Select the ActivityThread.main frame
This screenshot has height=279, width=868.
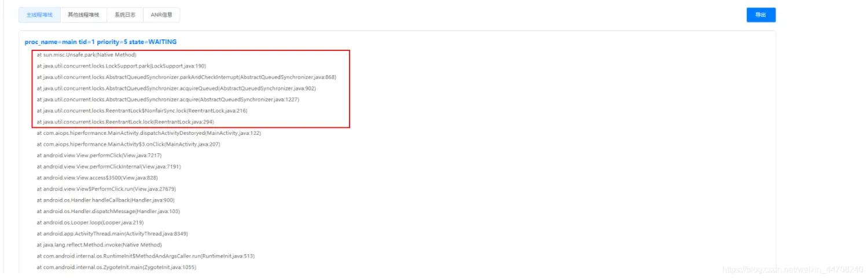point(112,234)
